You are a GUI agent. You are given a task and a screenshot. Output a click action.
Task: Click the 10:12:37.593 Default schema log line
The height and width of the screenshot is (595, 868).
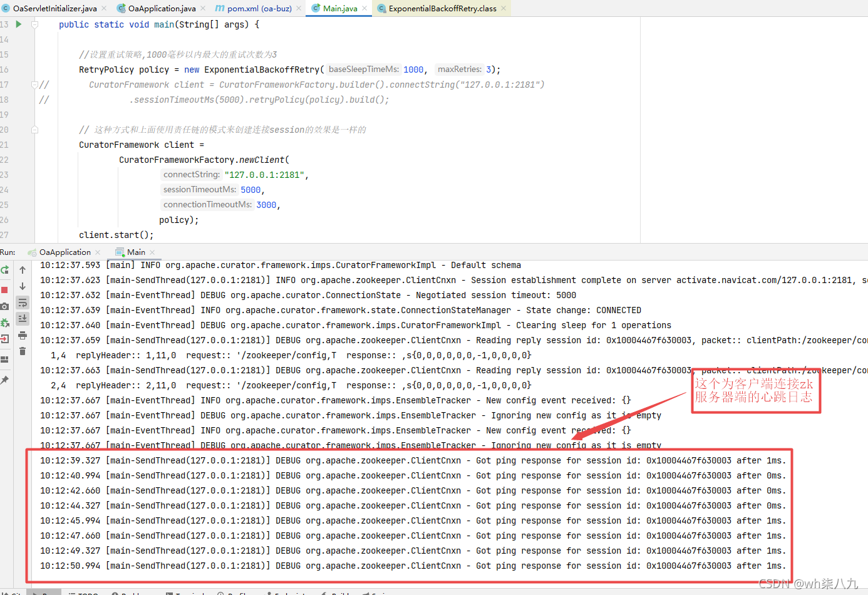281,265
